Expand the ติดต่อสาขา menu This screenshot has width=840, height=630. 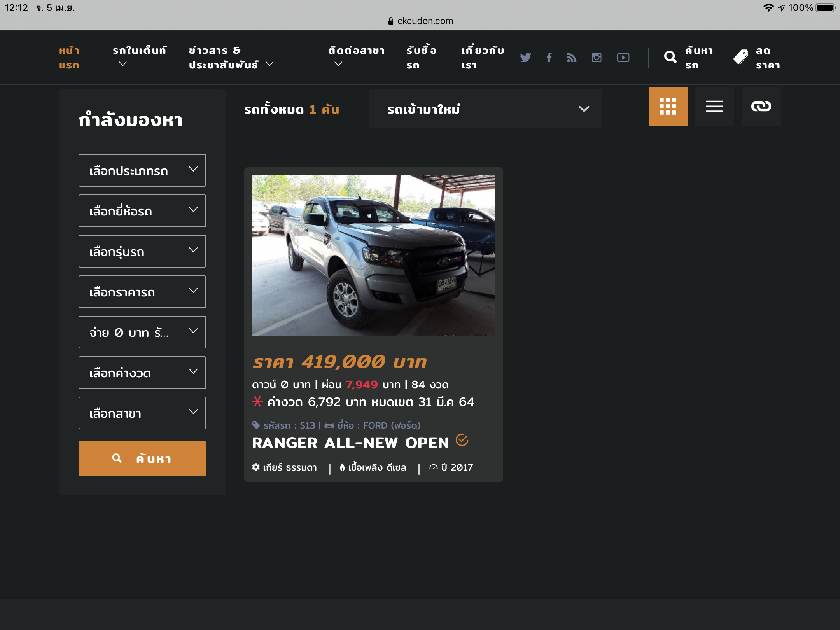pyautogui.click(x=356, y=57)
